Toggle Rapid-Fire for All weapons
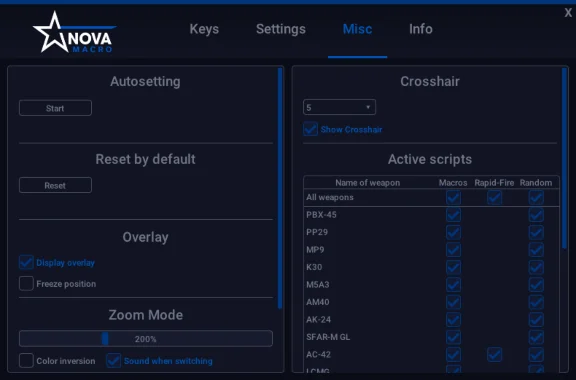Screen dimensions: 576x380 [x=494, y=197]
